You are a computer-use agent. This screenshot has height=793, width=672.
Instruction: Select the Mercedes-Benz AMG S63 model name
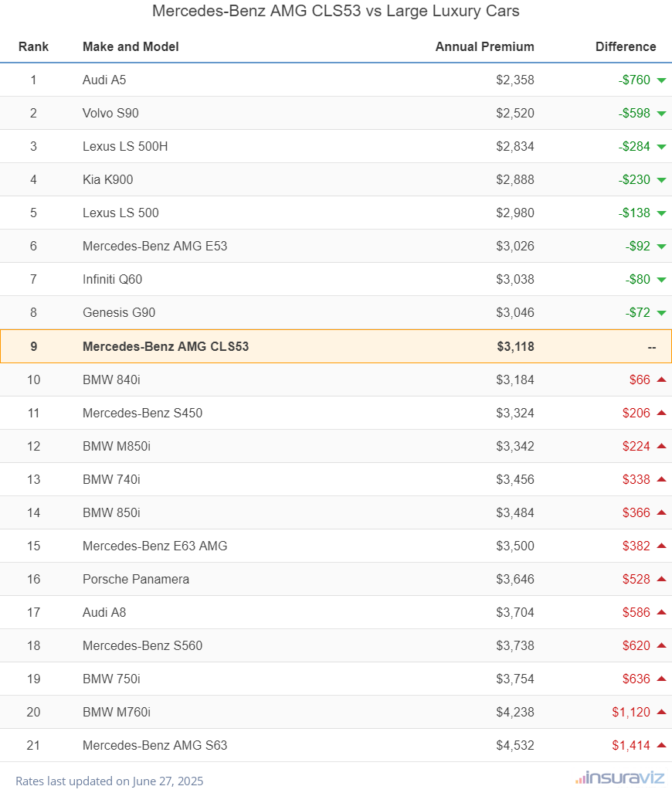[x=154, y=745]
